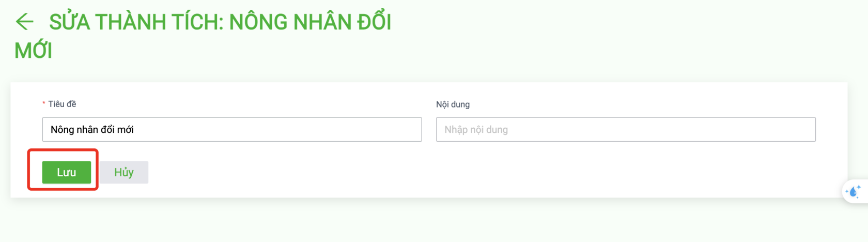Click the back arrow icon
Image resolution: width=868 pixels, height=242 pixels.
pyautogui.click(x=24, y=22)
